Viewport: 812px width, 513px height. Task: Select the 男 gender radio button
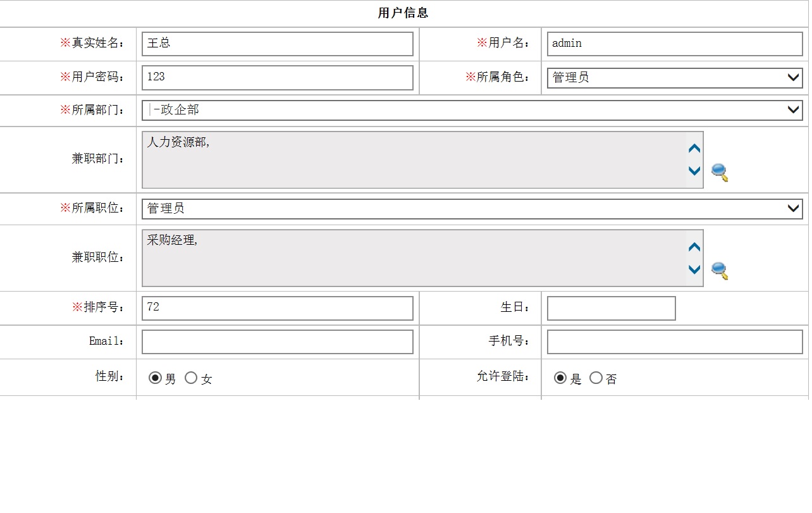(155, 378)
